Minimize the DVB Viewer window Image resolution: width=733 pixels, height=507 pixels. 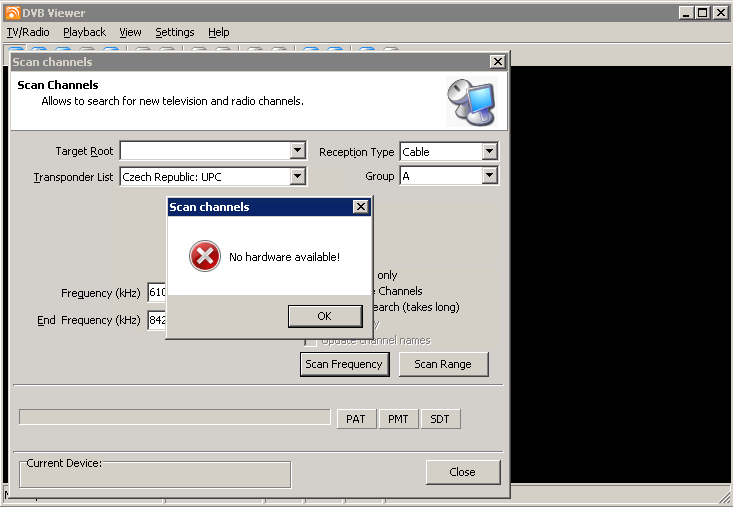(x=686, y=13)
